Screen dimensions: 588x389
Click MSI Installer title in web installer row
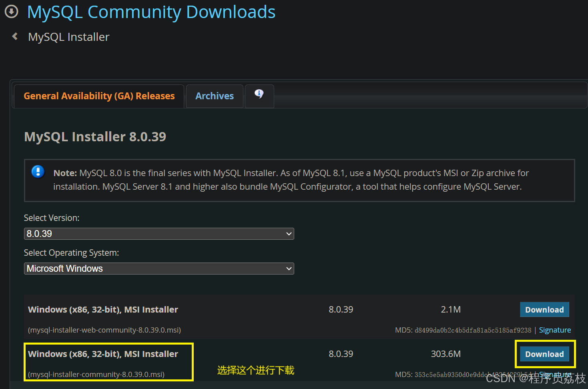[x=103, y=310]
